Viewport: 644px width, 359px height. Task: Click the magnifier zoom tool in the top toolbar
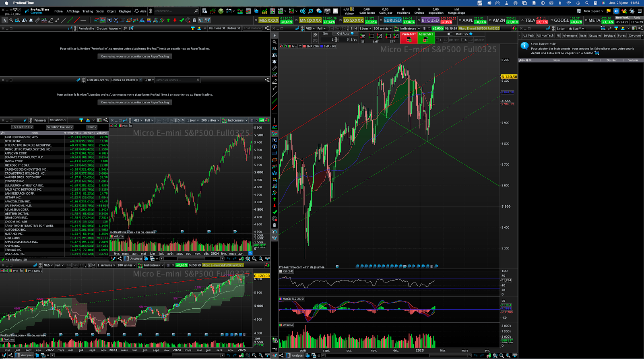click(11, 20)
